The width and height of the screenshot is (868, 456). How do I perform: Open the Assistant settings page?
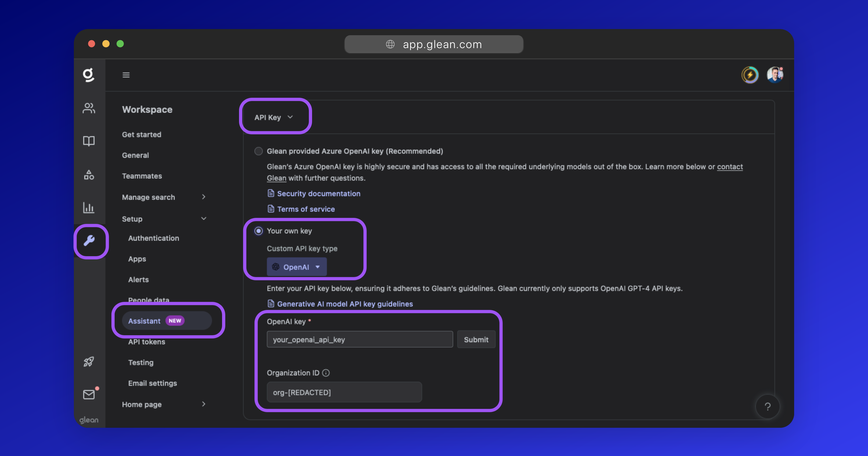click(x=144, y=321)
